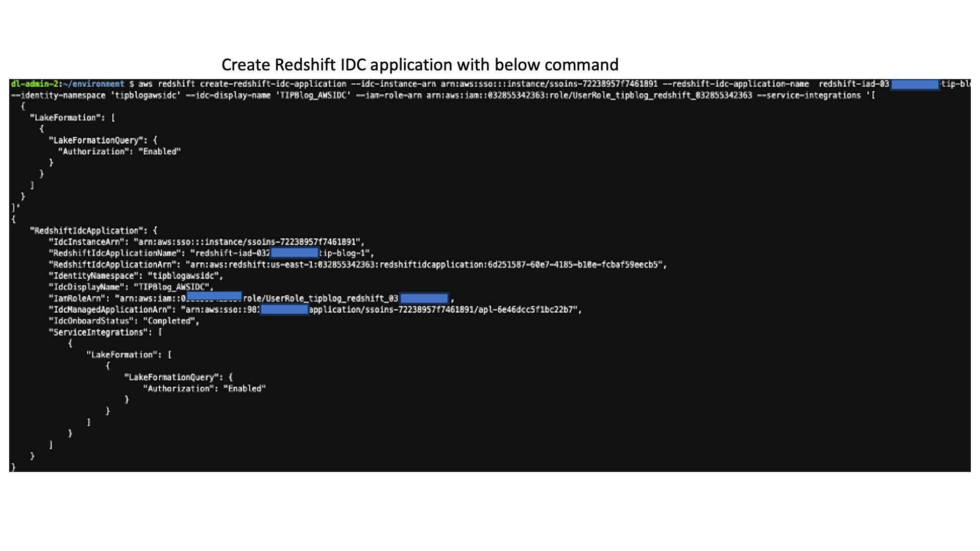
Task: Click the blue redaction in RedshiftIdcApplicationName value
Action: click(x=295, y=253)
